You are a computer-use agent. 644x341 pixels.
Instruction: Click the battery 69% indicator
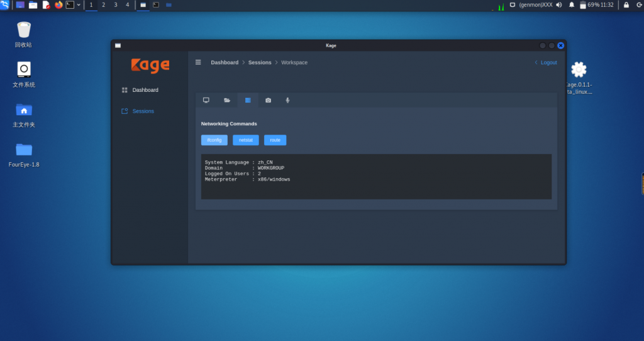click(589, 5)
